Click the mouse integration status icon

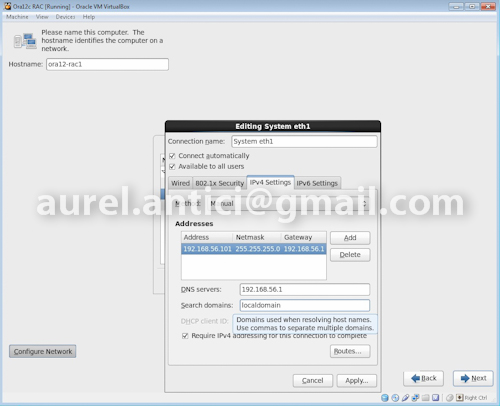click(x=450, y=398)
